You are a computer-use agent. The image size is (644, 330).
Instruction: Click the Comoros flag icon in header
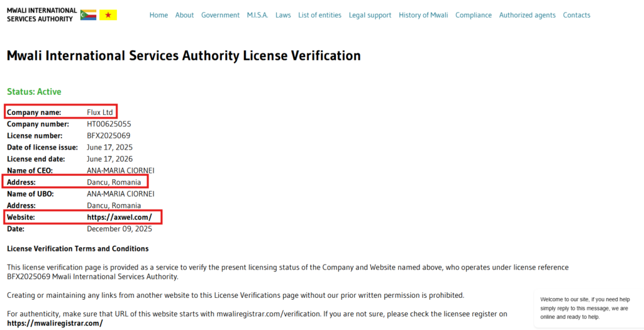88,15
